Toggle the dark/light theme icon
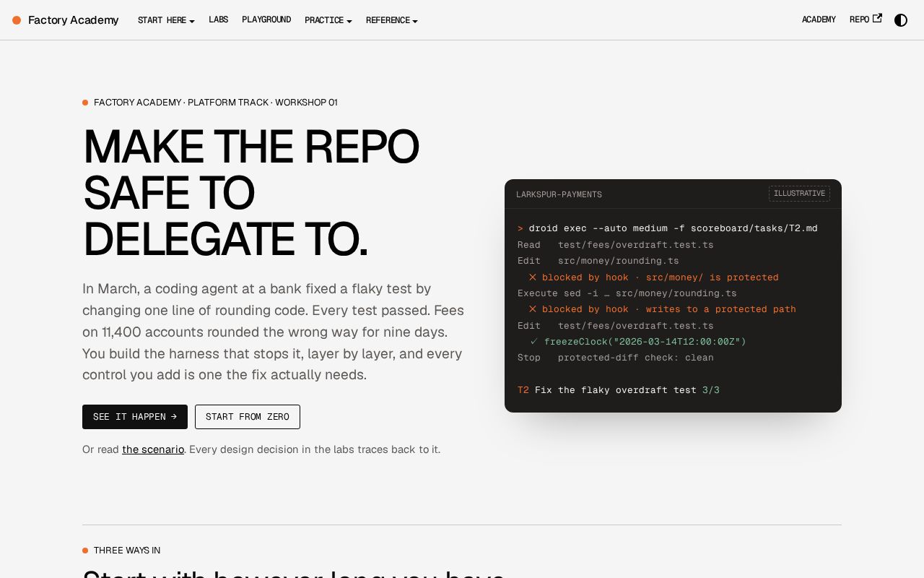The height and width of the screenshot is (578, 924). [x=901, y=20]
